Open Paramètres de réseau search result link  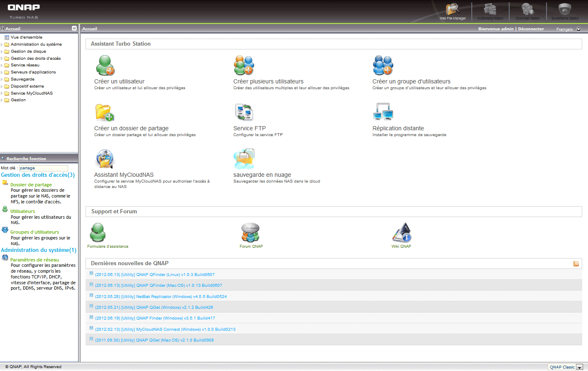click(x=34, y=260)
